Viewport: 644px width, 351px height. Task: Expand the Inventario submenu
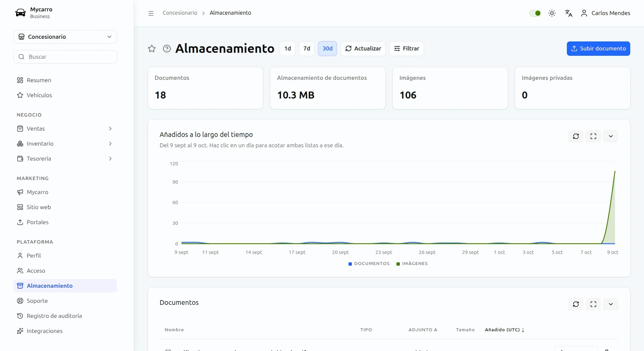point(65,144)
